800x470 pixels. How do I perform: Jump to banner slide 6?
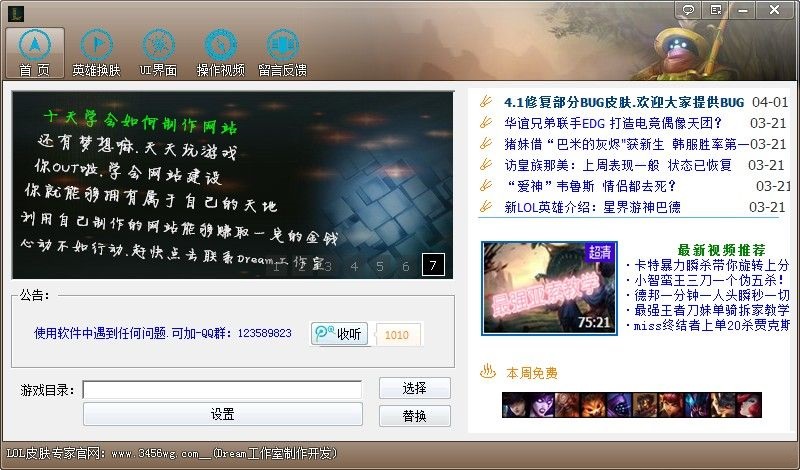click(x=406, y=266)
